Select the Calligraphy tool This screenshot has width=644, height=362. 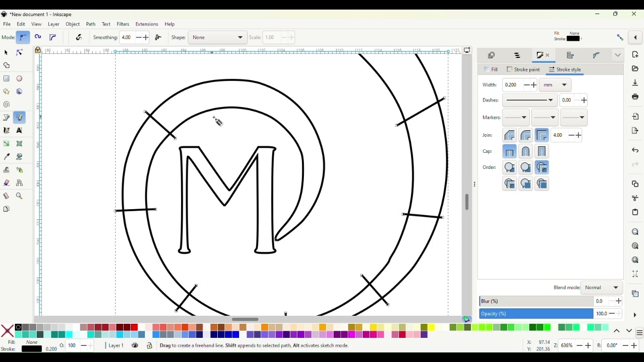[x=7, y=131]
